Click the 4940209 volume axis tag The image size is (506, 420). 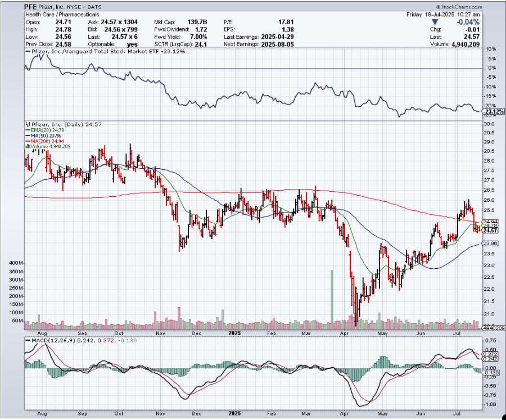click(x=494, y=328)
